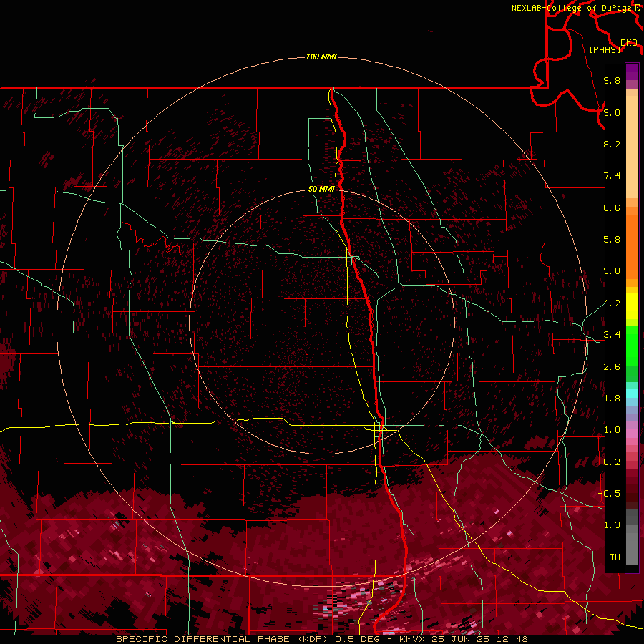The height and width of the screenshot is (644, 644).
Task: Click the DKD product label
Action: point(629,43)
